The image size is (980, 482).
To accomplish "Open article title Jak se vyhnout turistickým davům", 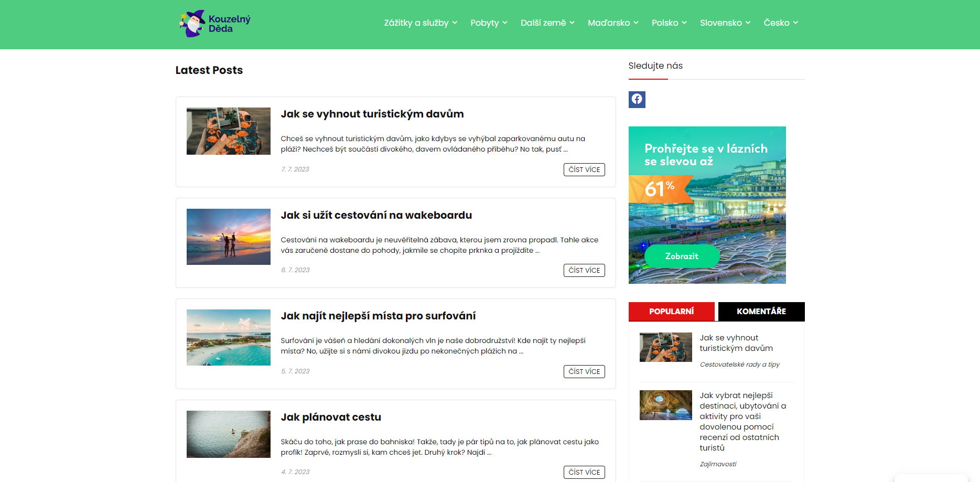I will pyautogui.click(x=372, y=114).
